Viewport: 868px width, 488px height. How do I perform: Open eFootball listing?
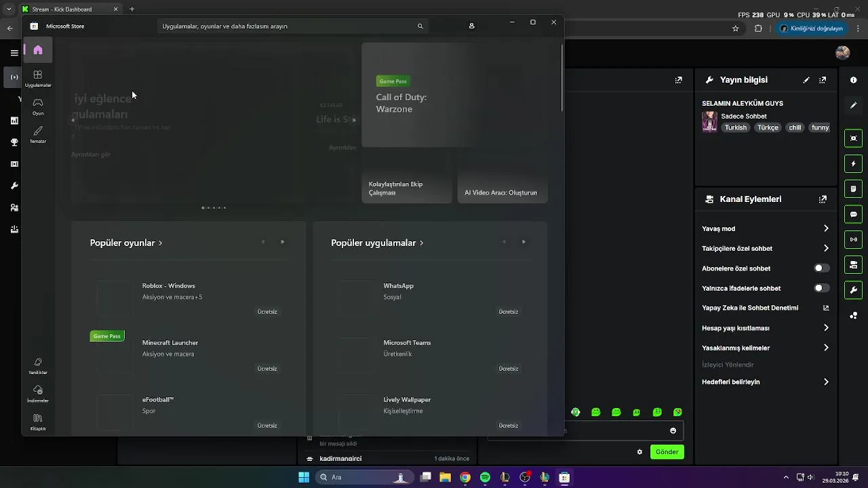tap(189, 412)
